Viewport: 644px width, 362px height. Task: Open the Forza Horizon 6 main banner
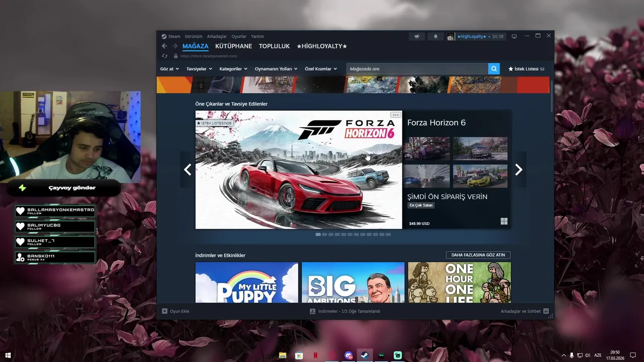click(299, 170)
